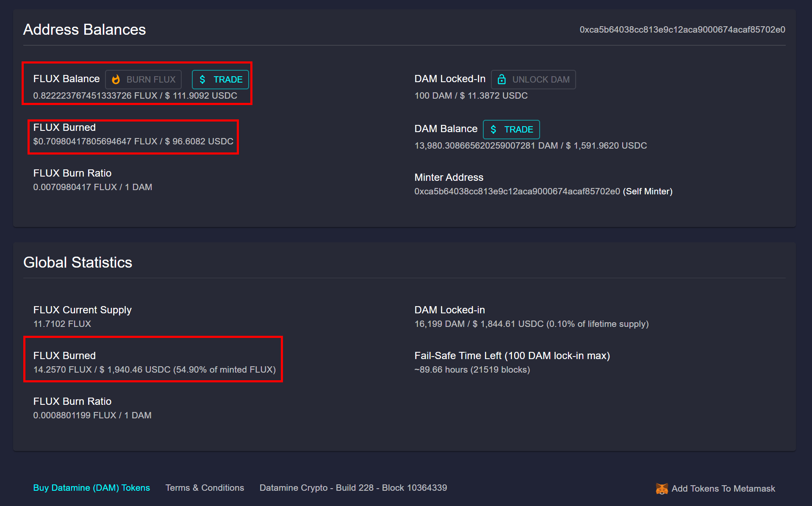Click dollar icon in FLUX Balance Trade
Viewport: 812px width, 506px height.
click(202, 80)
